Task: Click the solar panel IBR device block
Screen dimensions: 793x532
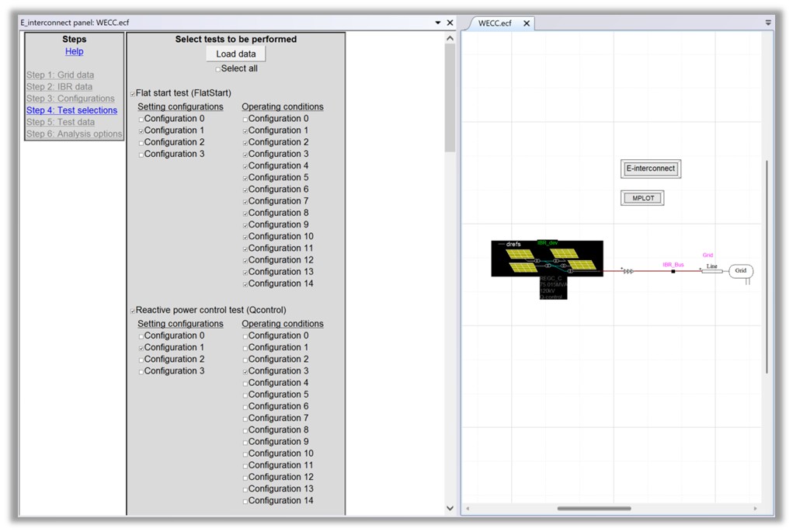Action: (547, 259)
